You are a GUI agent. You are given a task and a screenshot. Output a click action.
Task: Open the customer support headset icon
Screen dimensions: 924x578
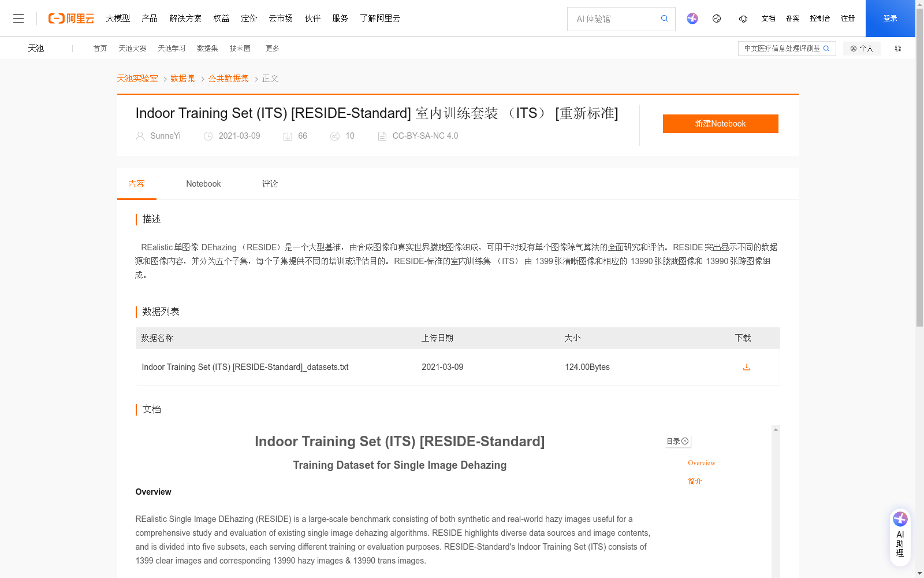(x=743, y=18)
